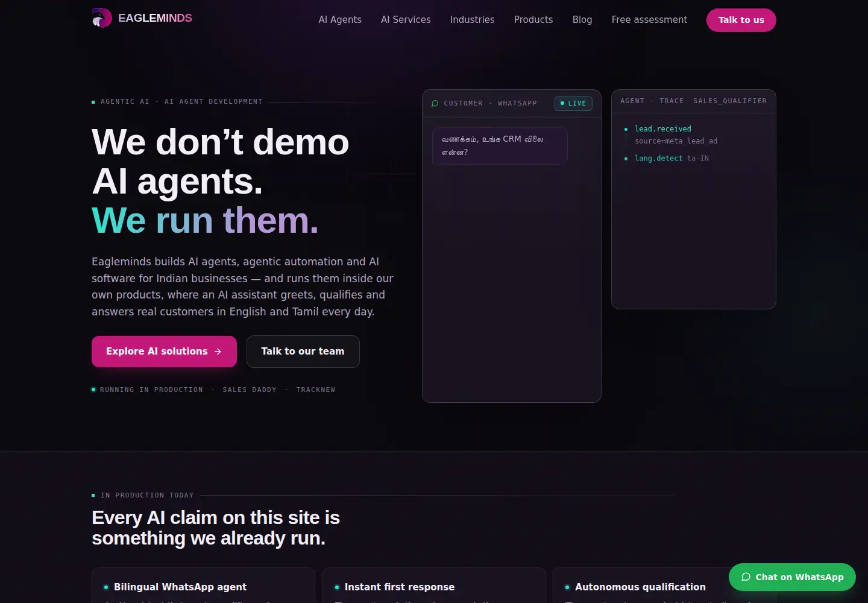Open the Free assessment link
This screenshot has width=868, height=603.
(649, 20)
